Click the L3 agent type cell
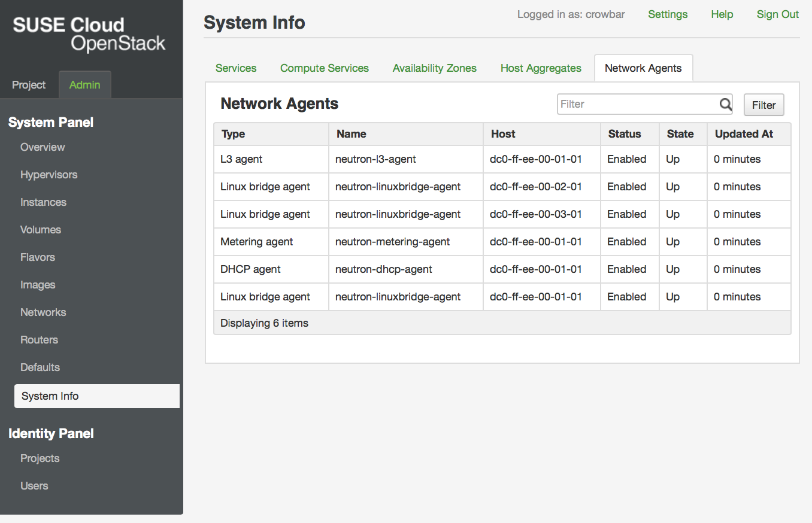Screen dimensions: 812x523 tap(271, 159)
